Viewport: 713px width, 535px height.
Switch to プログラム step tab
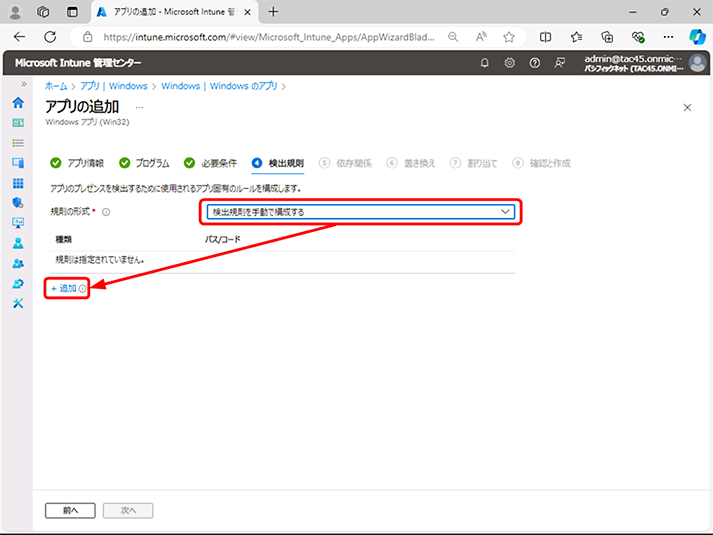(144, 163)
